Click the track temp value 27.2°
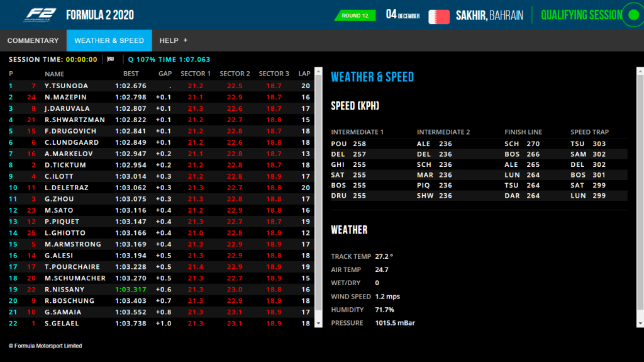Screen dimensions: 644x362 tap(384, 256)
